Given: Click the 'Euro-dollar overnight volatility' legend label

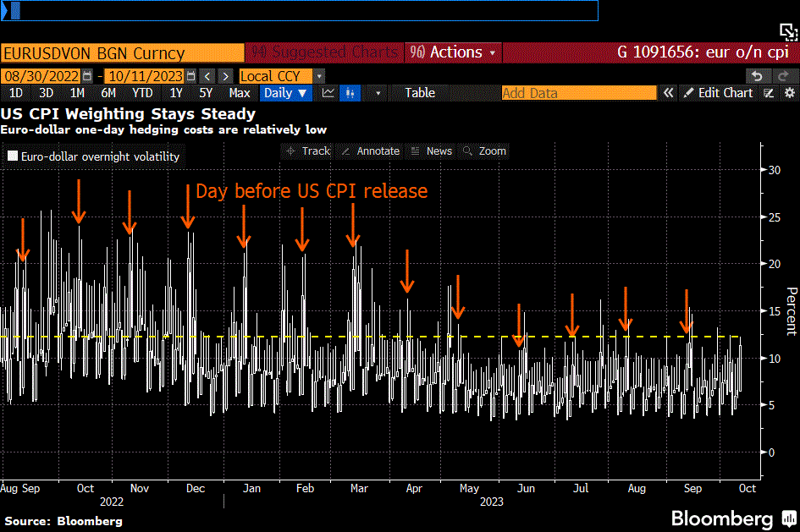Looking at the screenshot, I should tap(101, 156).
